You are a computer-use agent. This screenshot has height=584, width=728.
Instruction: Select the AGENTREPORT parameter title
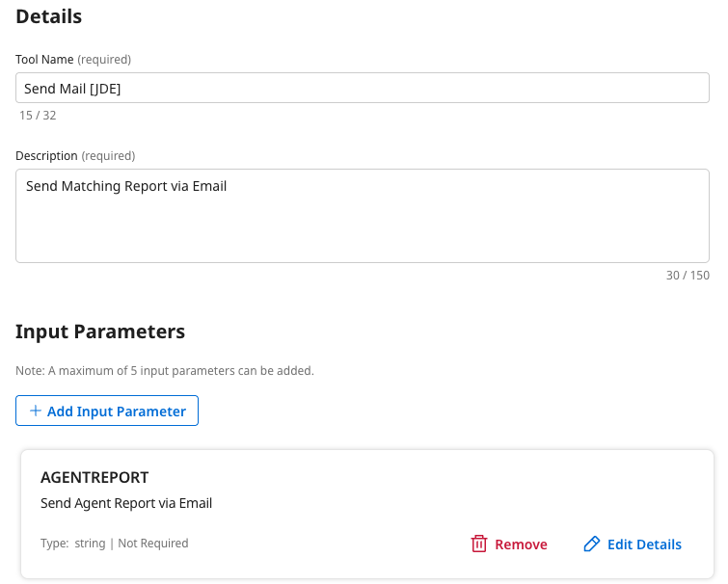pos(94,477)
